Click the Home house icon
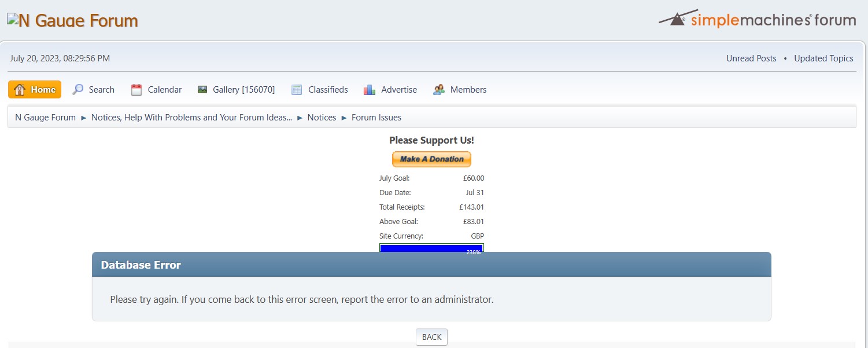868x348 pixels. pos(20,90)
